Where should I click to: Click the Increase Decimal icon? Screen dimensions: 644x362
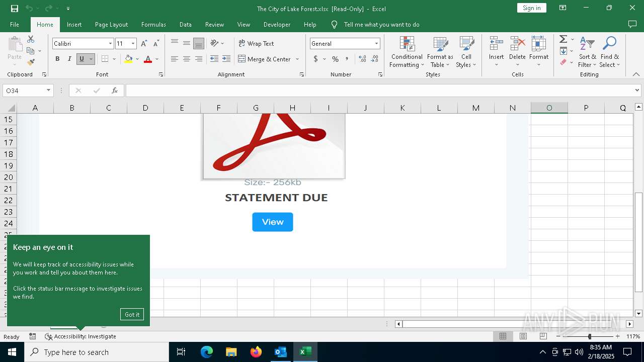[x=362, y=59]
